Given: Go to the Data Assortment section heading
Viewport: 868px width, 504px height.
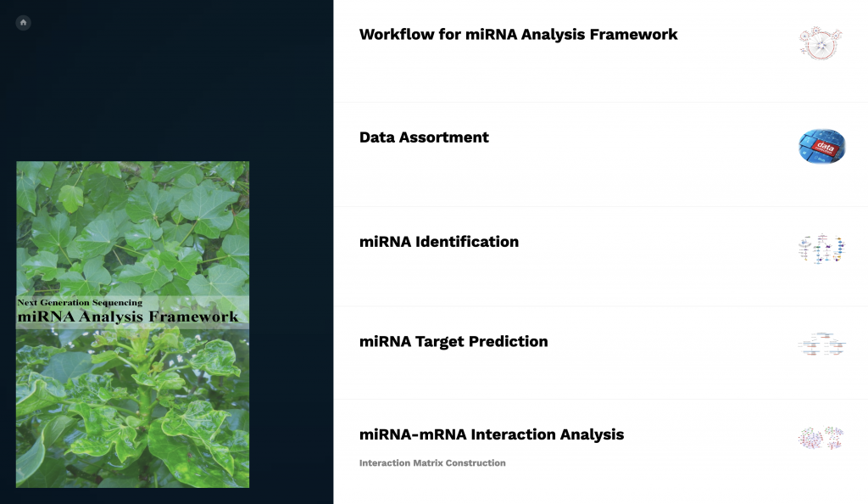Looking at the screenshot, I should (x=424, y=137).
